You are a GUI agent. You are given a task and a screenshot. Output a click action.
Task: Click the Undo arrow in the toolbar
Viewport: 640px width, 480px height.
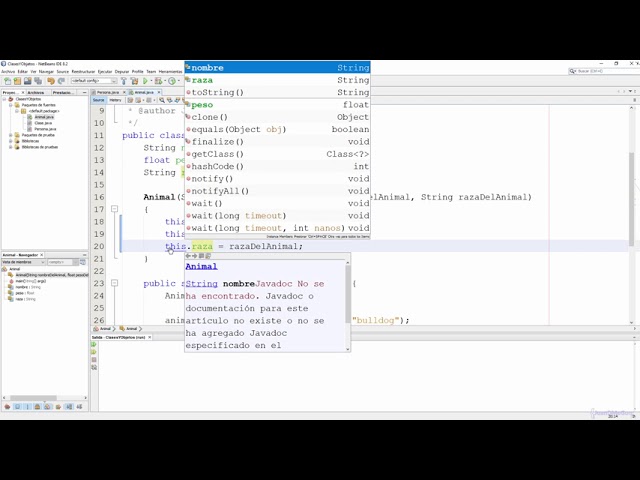click(x=51, y=81)
